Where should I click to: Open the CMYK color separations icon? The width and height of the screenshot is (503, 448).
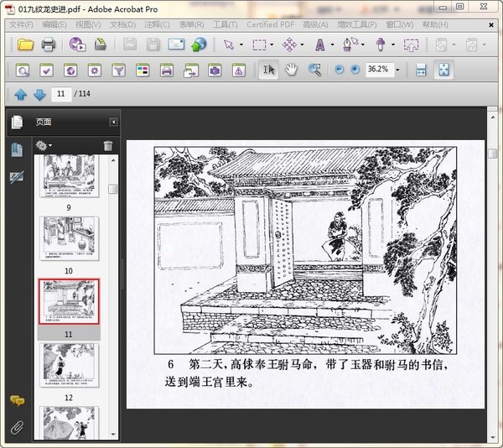143,70
